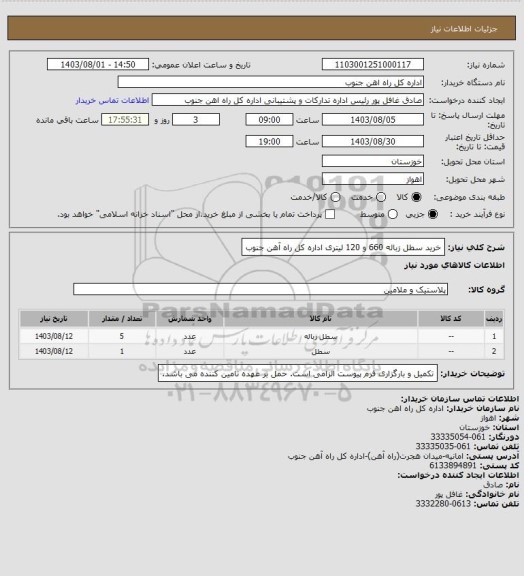This screenshot has height=576, width=524.
Task: Click the need number field 1103001251000117
Action: 373,64
